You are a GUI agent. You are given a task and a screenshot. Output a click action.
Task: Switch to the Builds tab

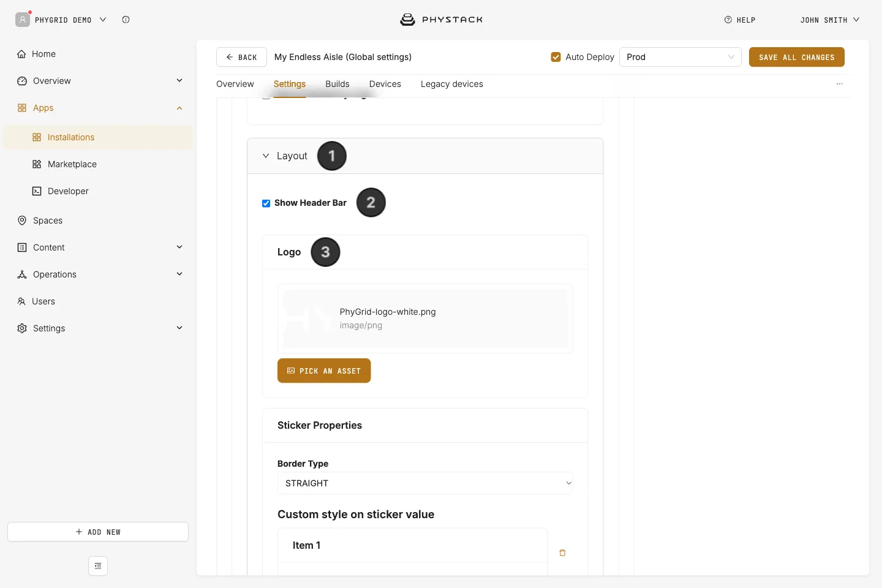pos(337,84)
